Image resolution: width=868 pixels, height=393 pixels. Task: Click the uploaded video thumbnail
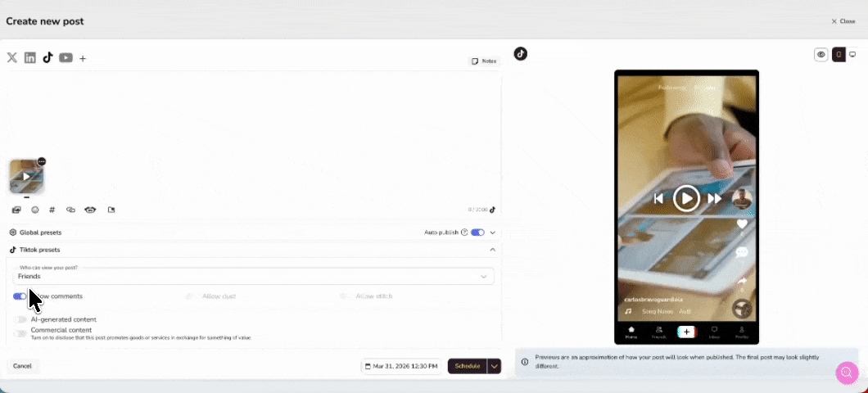point(26,176)
